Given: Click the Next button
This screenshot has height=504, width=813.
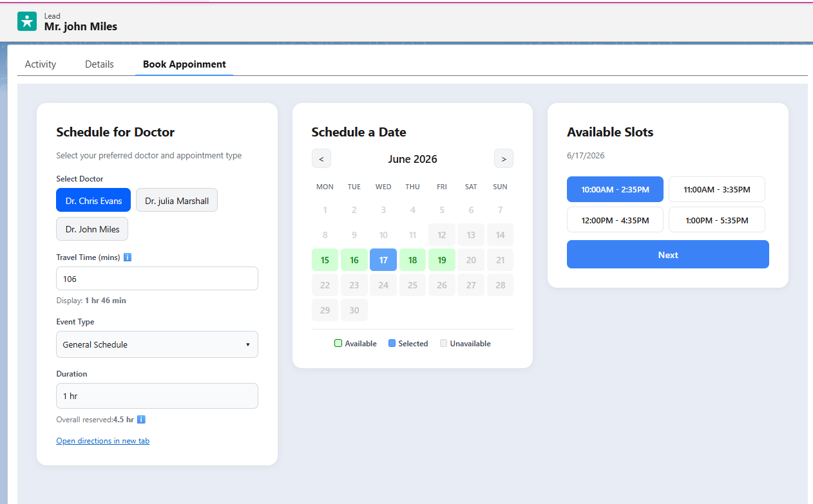Looking at the screenshot, I should point(668,254).
